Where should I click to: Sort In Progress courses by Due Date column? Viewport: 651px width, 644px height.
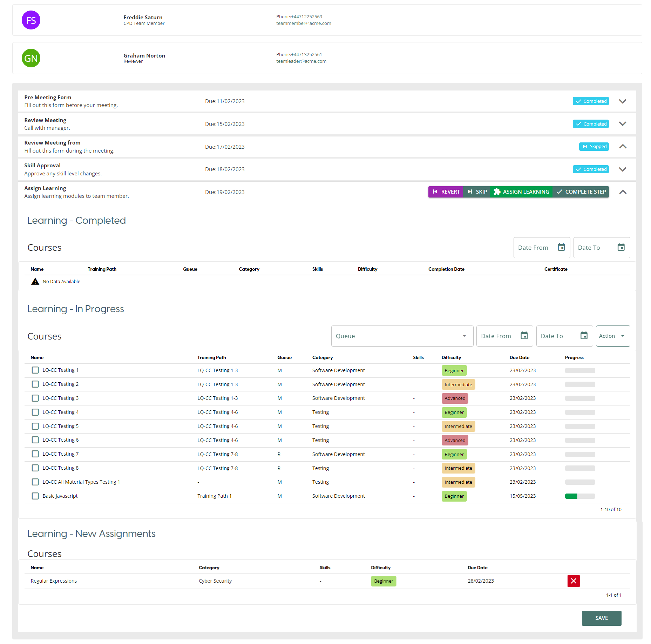click(x=519, y=357)
